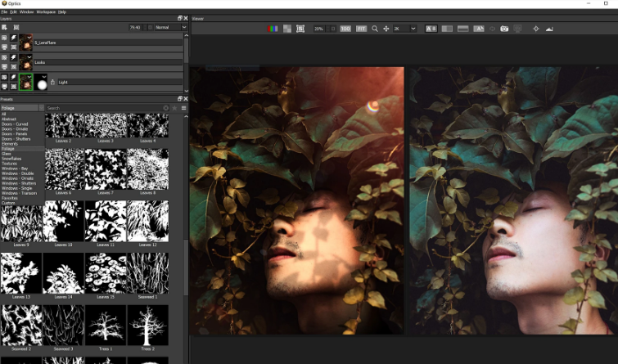Select the Leaves 7 preset thumbnail
Image resolution: width=618 pixels, height=364 pixels.
pyautogui.click(x=106, y=169)
